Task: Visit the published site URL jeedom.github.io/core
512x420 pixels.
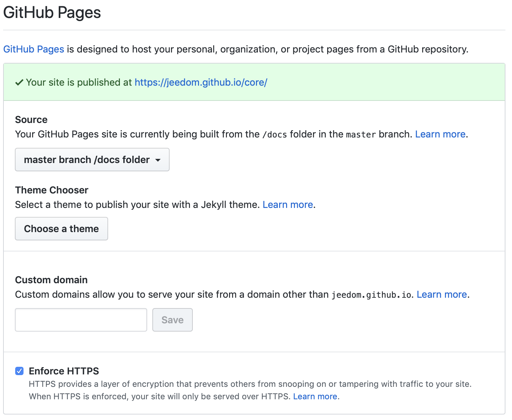Action: coord(201,82)
